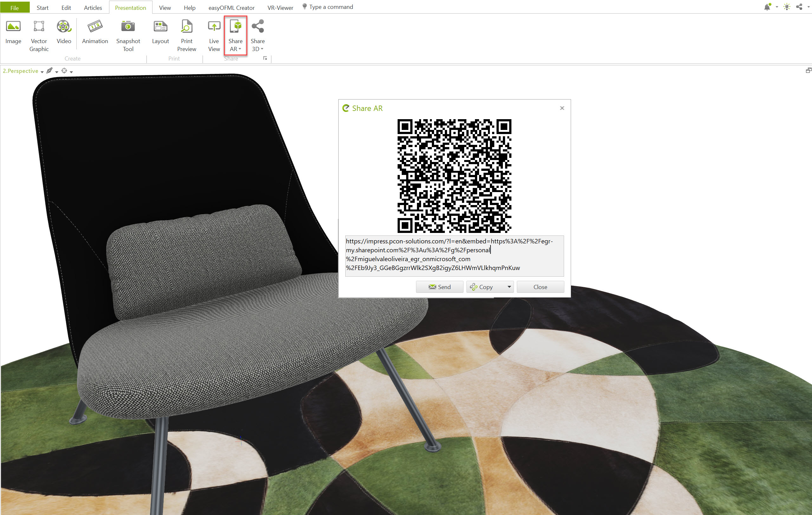The width and height of the screenshot is (812, 515).
Task: Switch to the Start tab
Action: tap(42, 7)
